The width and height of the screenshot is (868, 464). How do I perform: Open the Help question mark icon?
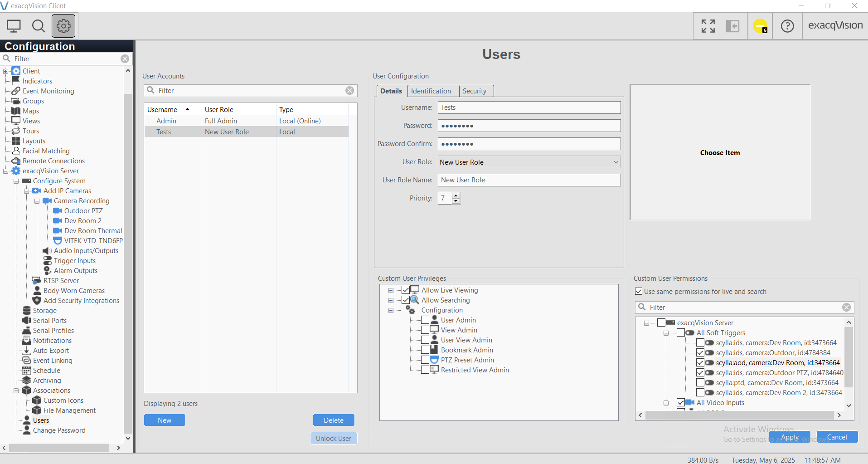click(787, 26)
